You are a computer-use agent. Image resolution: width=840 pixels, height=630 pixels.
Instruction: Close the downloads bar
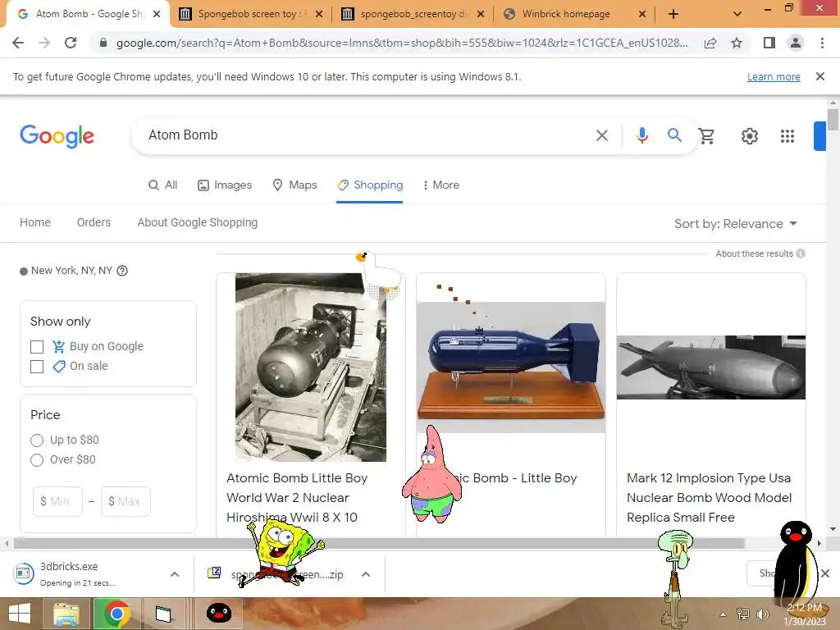click(x=825, y=573)
